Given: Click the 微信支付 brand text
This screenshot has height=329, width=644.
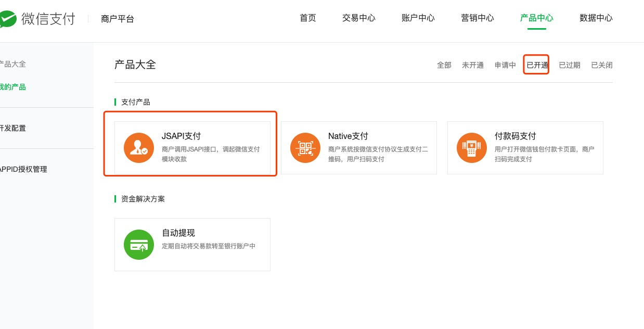Looking at the screenshot, I should pos(48,19).
